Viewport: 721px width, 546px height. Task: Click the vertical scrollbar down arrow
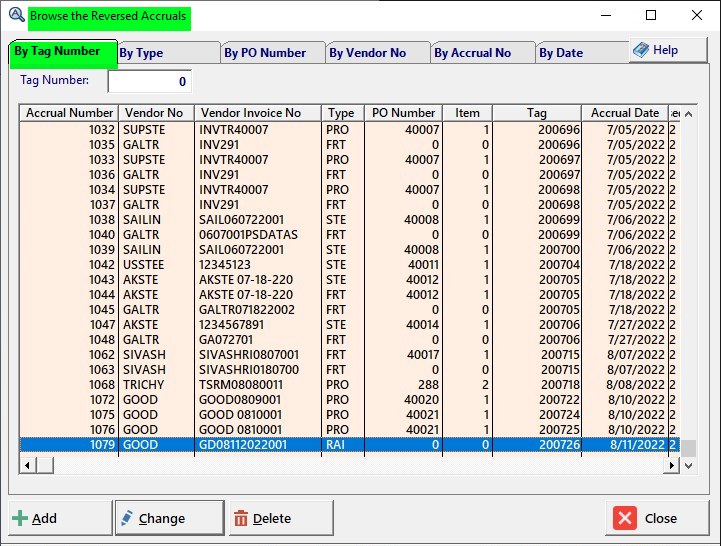point(688,466)
